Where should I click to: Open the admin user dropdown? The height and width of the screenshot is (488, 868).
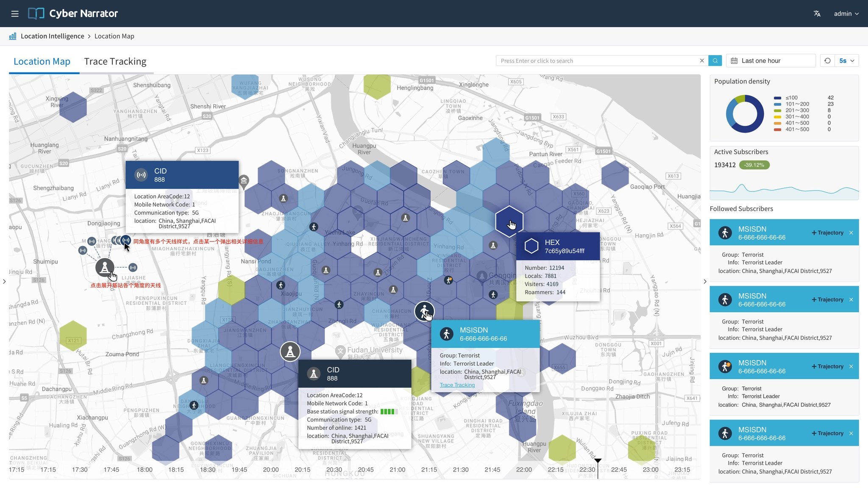[x=846, y=14]
